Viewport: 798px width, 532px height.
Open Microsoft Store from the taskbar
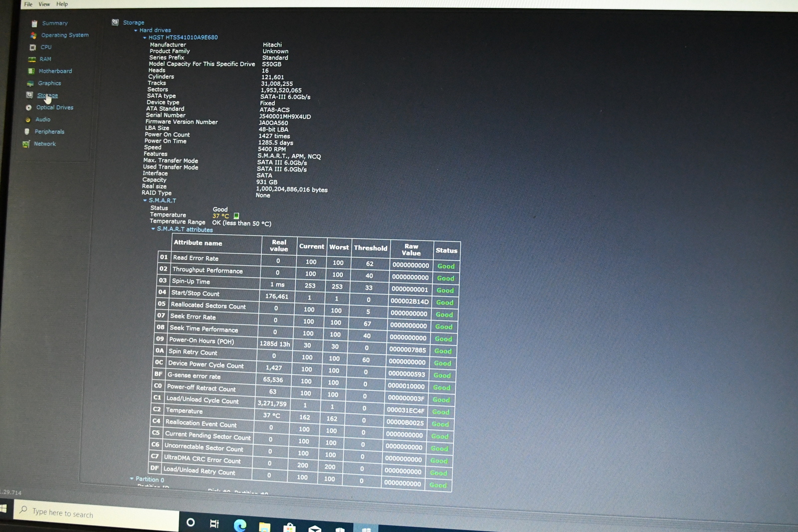click(x=289, y=528)
